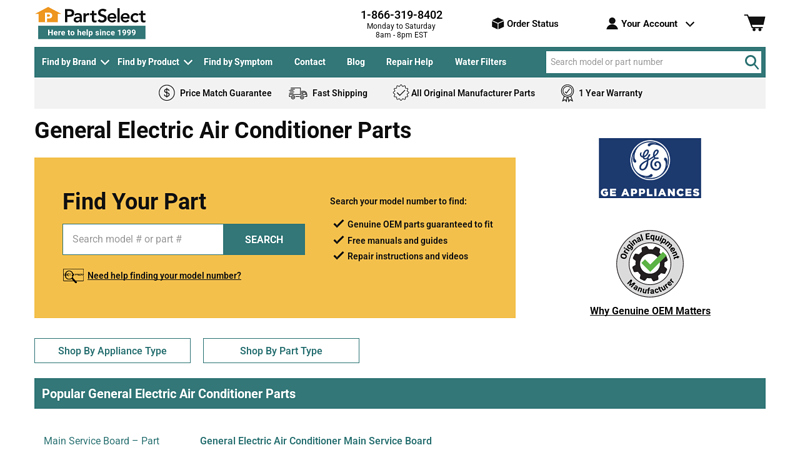Expand the Find by Brand chevron
The width and height of the screenshot is (800, 450).
105,62
